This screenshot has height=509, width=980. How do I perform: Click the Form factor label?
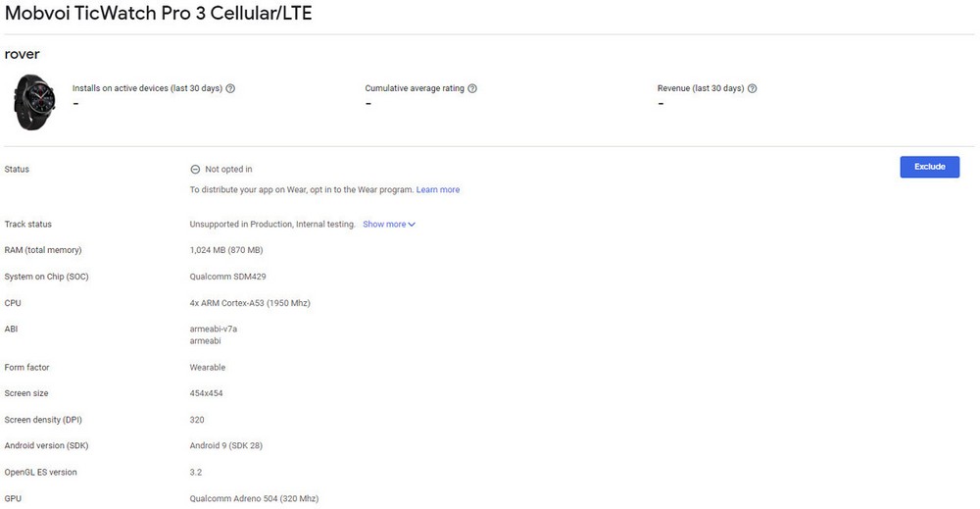tap(26, 367)
